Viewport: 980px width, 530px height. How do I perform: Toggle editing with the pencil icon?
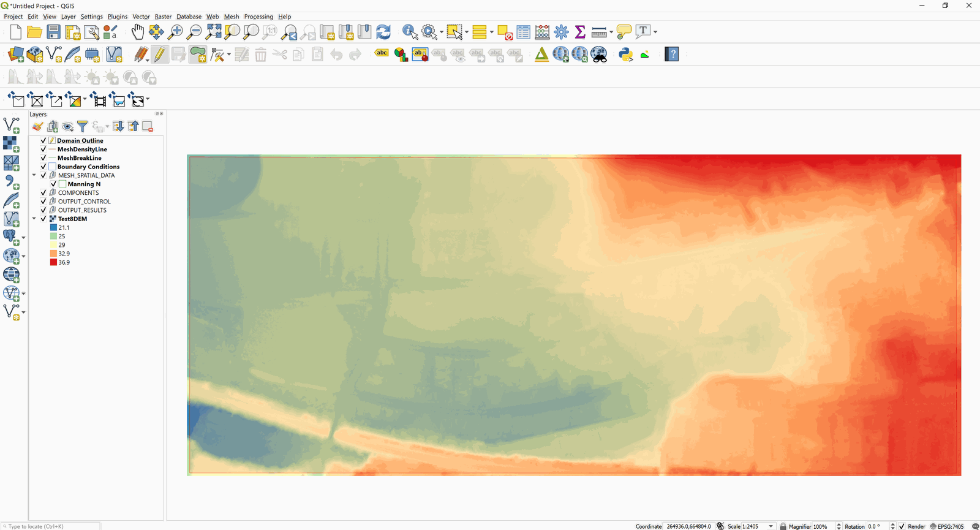(159, 55)
